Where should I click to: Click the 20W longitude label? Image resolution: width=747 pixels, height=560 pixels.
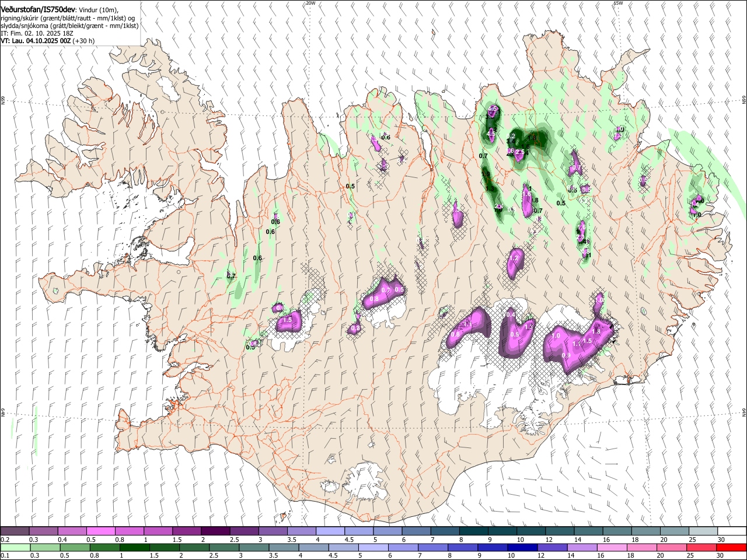pos(310,3)
